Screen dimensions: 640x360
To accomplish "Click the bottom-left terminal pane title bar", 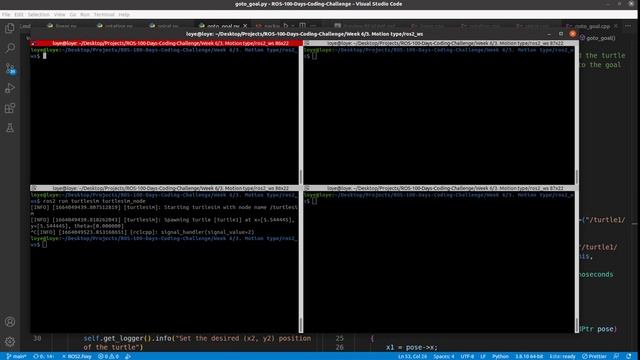I will click(167, 188).
